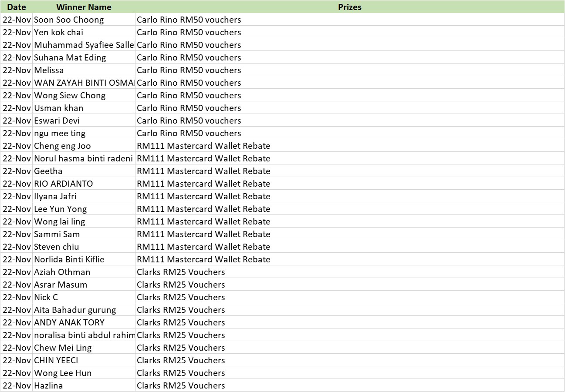
Task: Click the Prizes column header
Action: coord(349,7)
